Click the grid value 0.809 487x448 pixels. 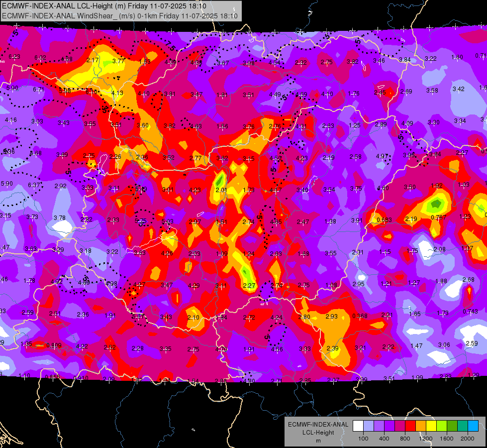click(54, 345)
